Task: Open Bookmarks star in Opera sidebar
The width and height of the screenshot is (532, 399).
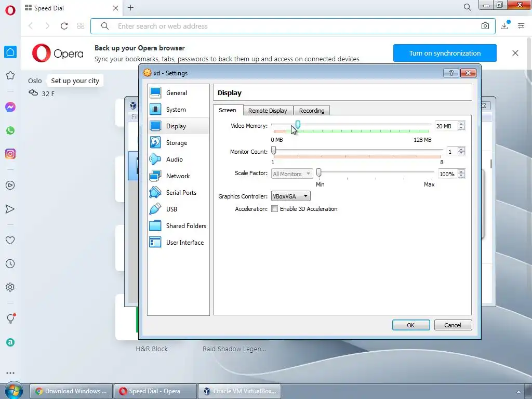Action: 10,75
